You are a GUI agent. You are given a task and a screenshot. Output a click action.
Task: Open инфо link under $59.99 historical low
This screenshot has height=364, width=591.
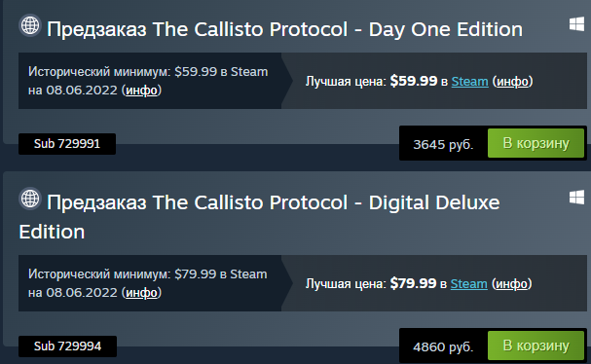point(141,91)
